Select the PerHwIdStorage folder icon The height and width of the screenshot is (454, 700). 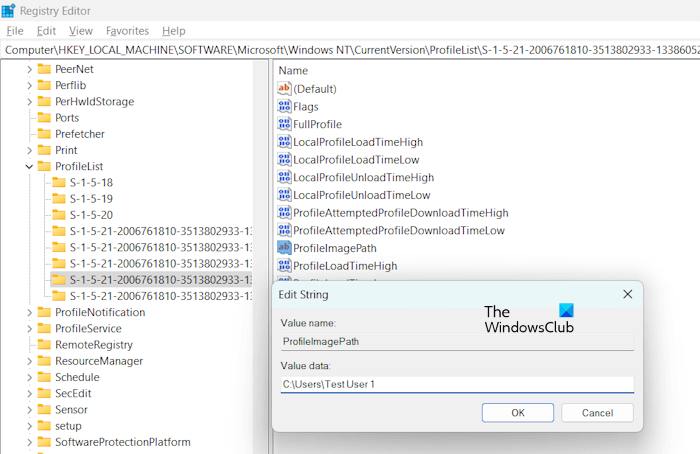[x=44, y=101]
